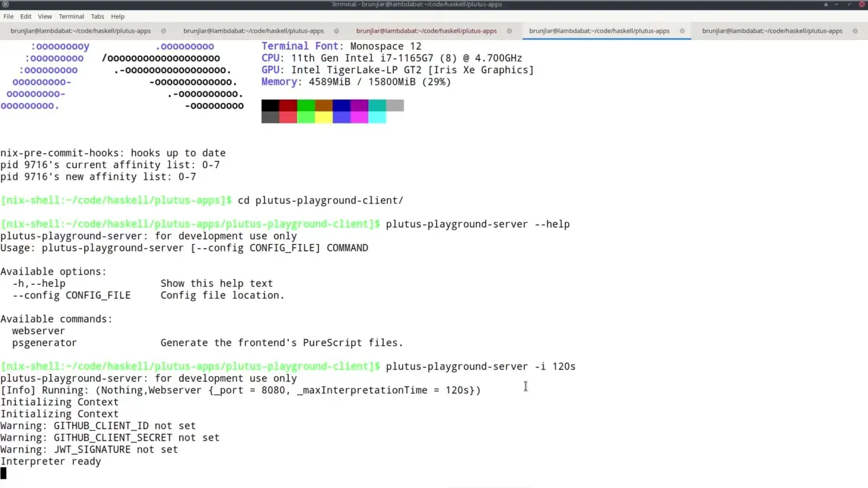
Task: Switch to the fourth terminal tab
Action: (599, 30)
